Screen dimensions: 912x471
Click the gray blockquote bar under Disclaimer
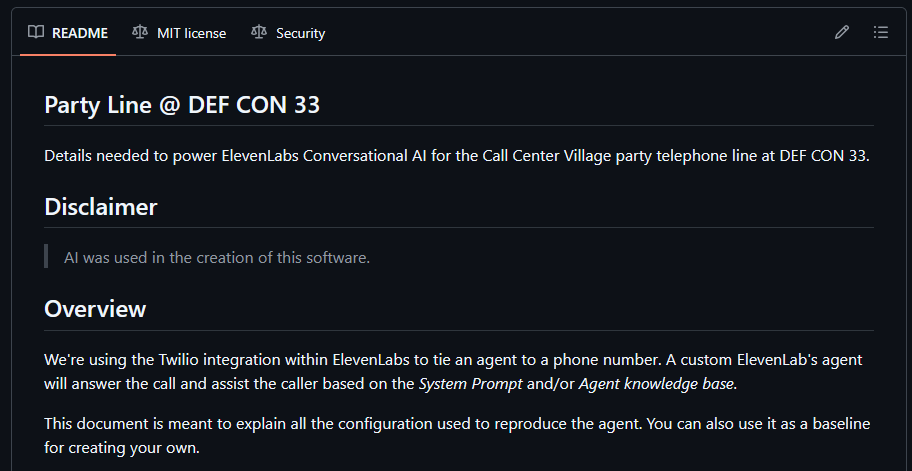(x=46, y=256)
